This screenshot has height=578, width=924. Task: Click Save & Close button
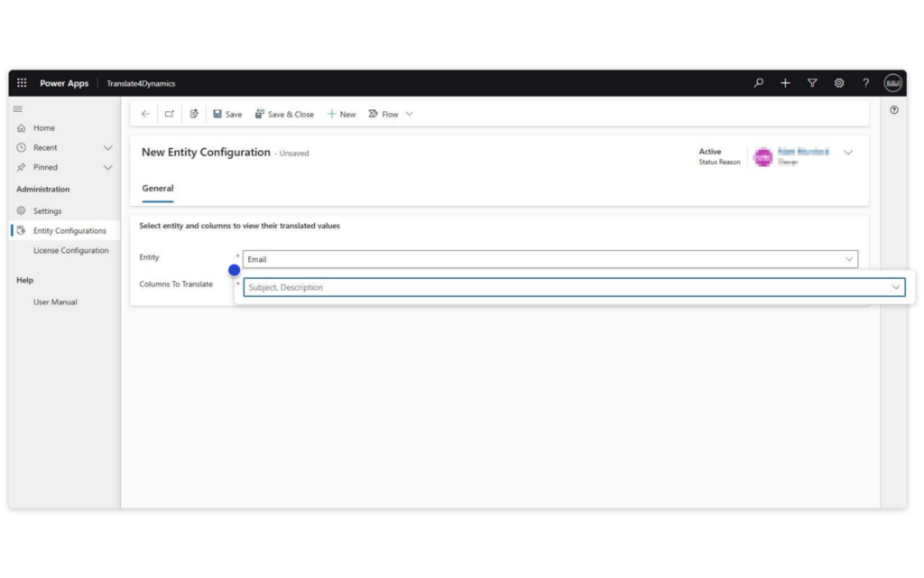click(284, 114)
